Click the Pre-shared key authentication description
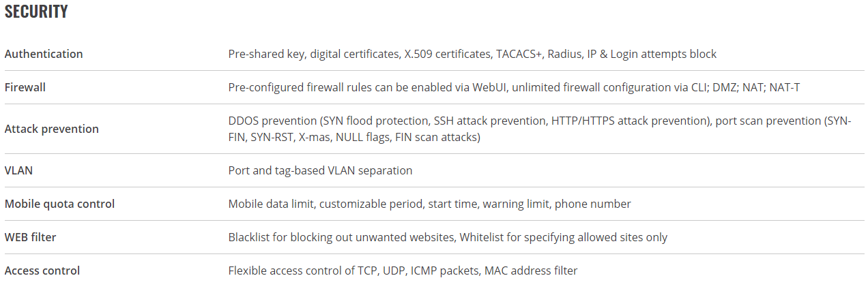This screenshot has width=868, height=293. coord(472,54)
